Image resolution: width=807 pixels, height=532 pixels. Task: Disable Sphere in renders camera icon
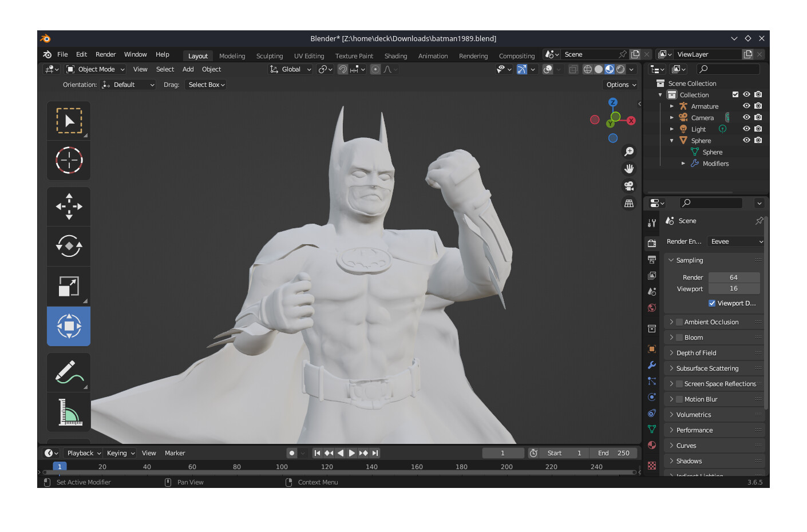758,140
